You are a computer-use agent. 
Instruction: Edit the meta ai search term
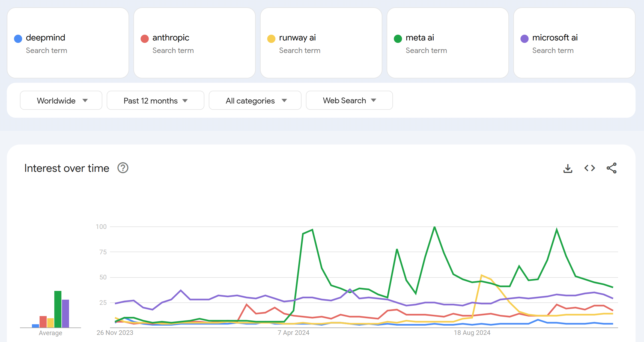[448, 43]
